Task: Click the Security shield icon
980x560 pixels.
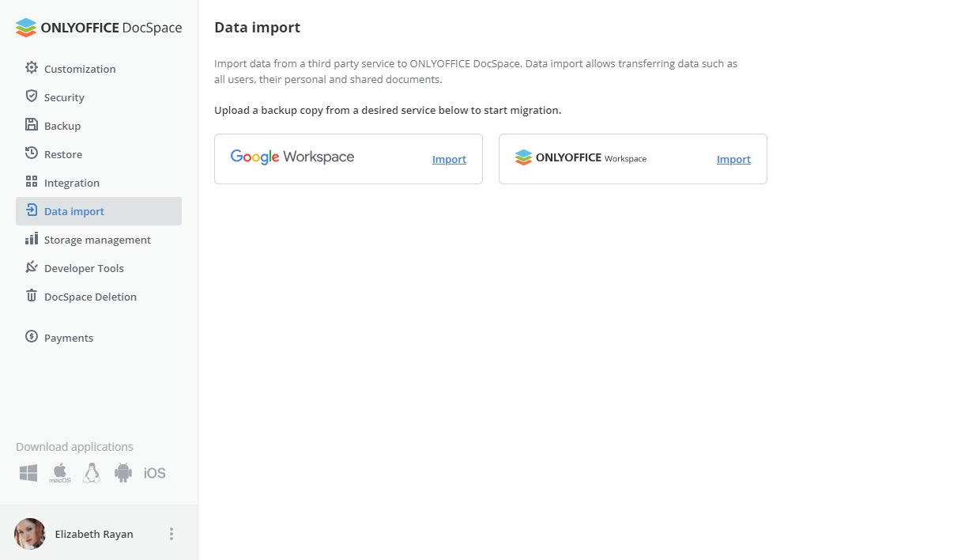Action: [32, 96]
